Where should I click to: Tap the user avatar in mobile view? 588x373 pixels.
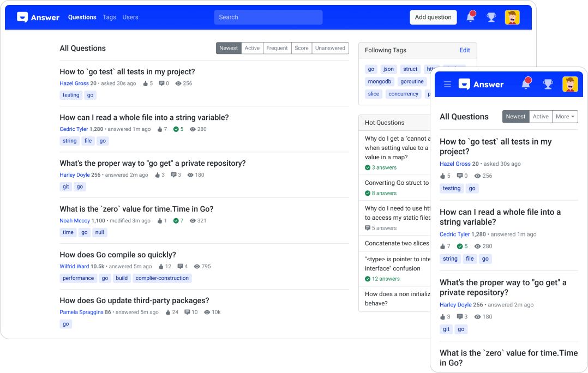(570, 84)
